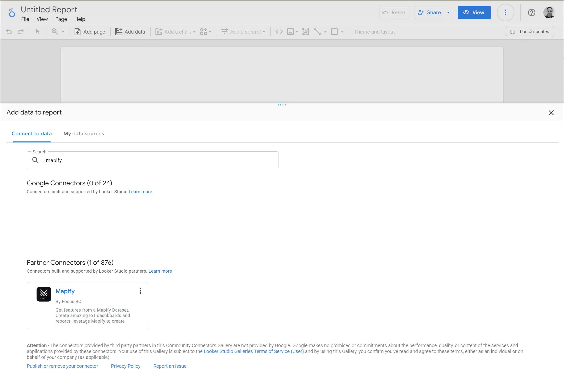Open the Privacy Policy link

(126, 366)
